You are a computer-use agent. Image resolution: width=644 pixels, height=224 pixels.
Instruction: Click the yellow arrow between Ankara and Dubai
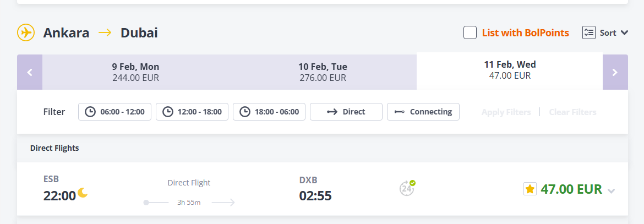click(105, 33)
